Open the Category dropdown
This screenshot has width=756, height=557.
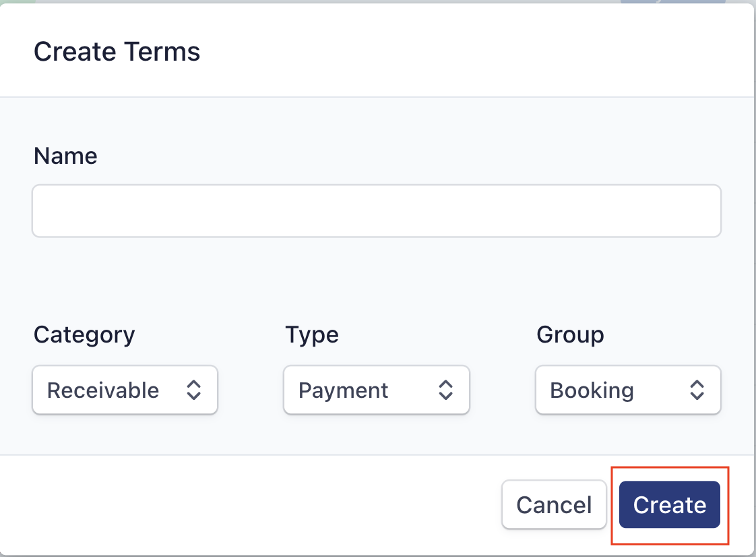125,390
